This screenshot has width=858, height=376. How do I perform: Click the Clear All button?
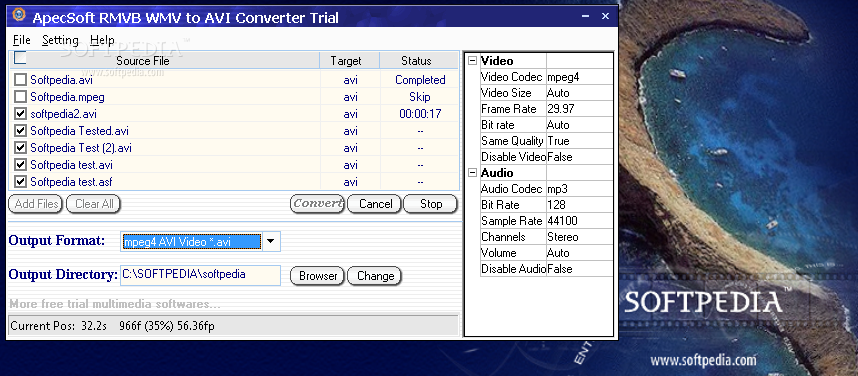(x=94, y=204)
